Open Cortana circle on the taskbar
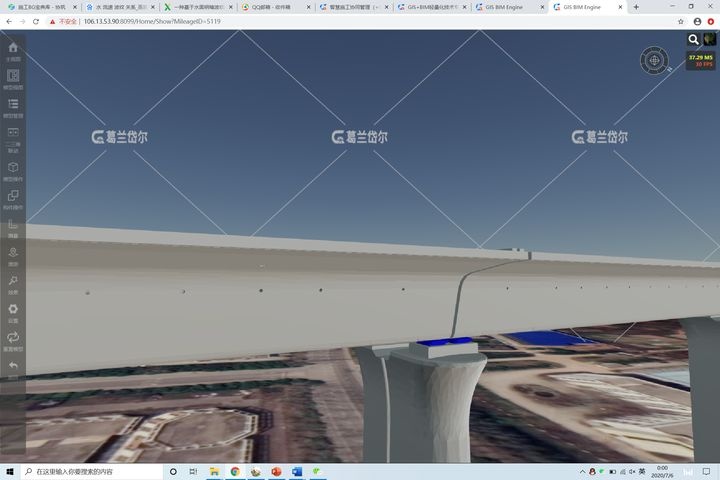Image resolution: width=720 pixels, height=480 pixels. 173,472
